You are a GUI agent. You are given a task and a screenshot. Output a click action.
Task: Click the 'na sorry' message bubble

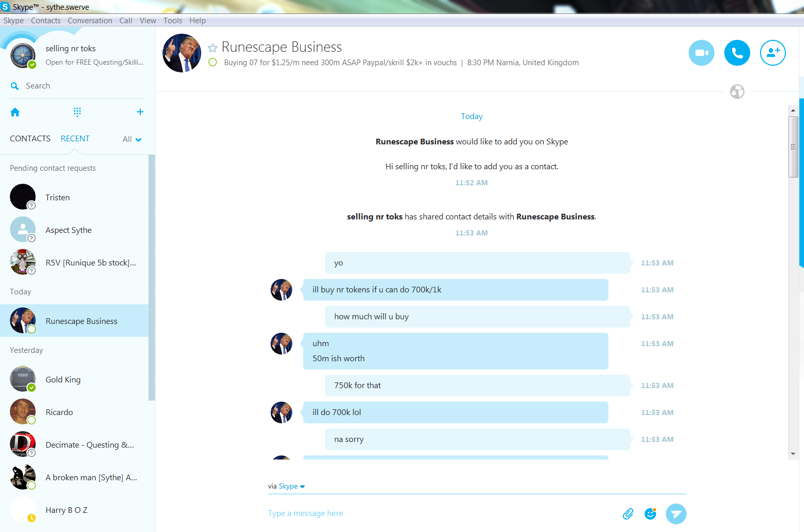pyautogui.click(x=478, y=439)
